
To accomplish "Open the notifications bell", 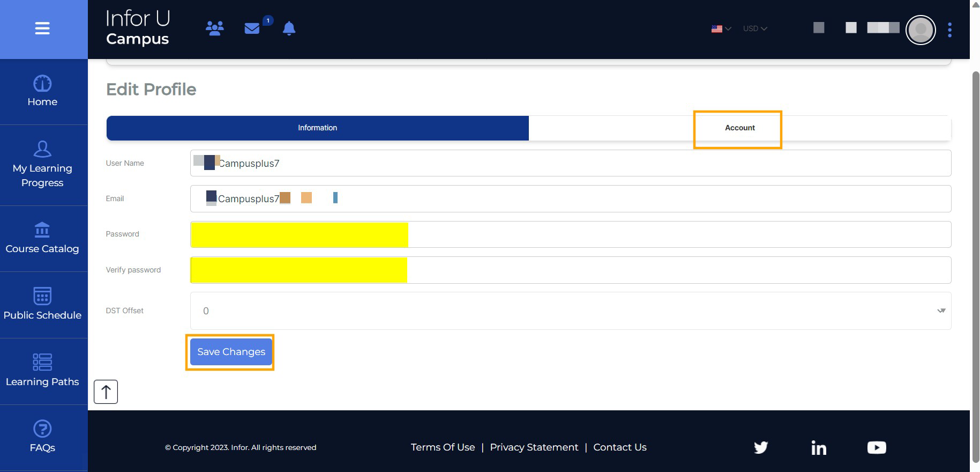I will click(289, 28).
